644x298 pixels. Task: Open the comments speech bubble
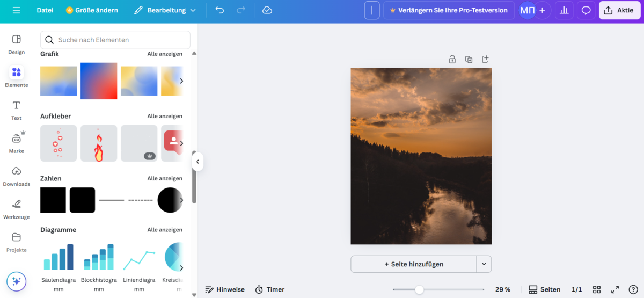tap(586, 10)
